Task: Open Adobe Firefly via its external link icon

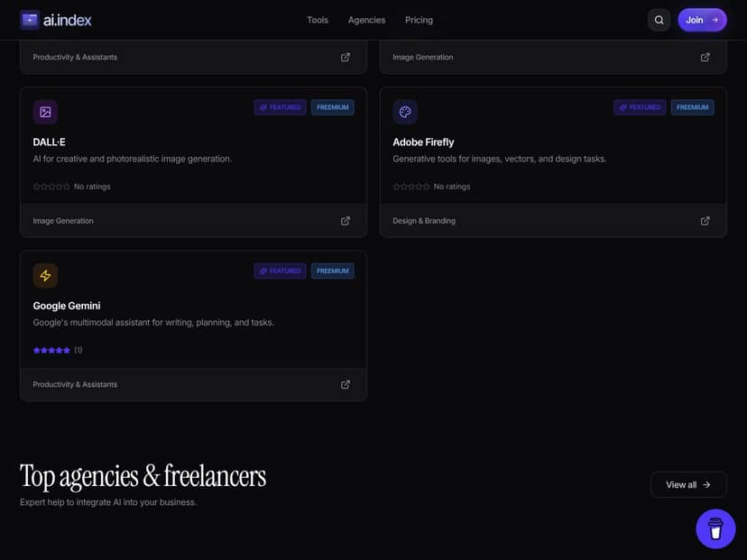Action: [705, 220]
